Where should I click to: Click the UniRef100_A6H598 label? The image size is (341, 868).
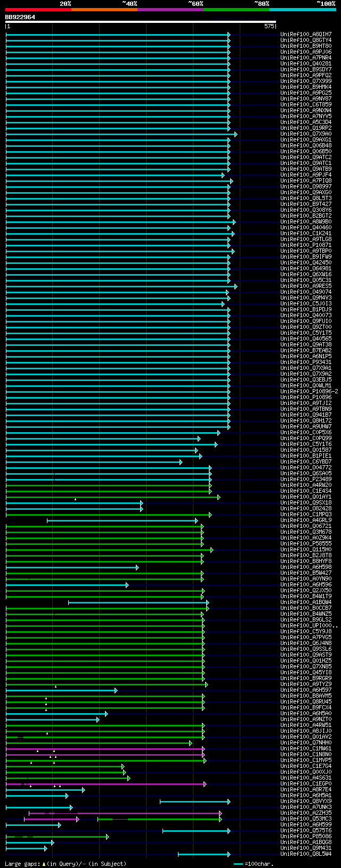coord(306,567)
